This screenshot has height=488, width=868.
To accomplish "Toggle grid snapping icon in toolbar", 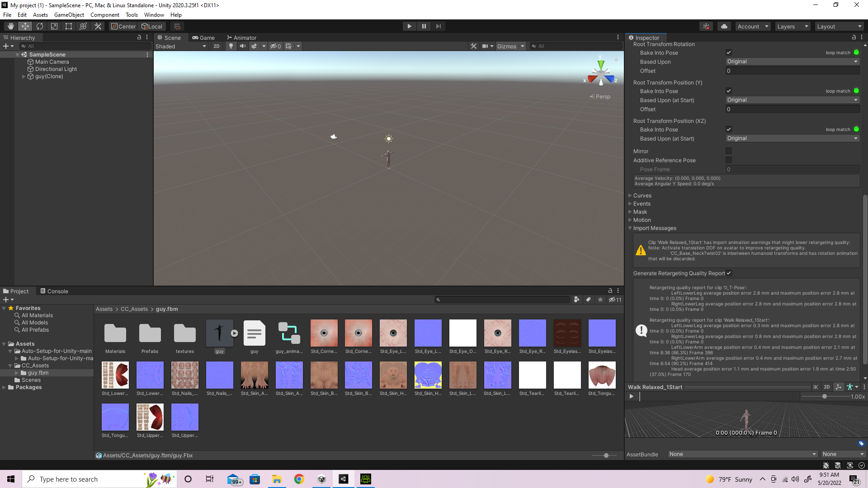I will pos(177,26).
